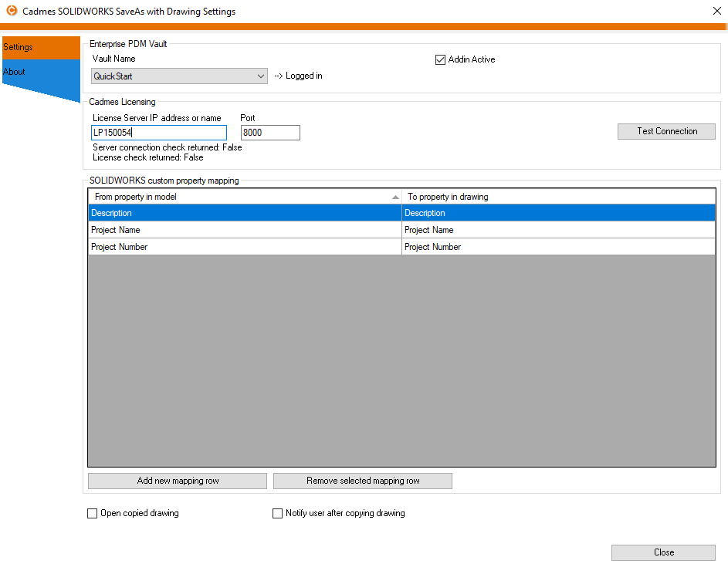Switch to the Settings tab
This screenshot has width=728, height=574.
[41, 47]
